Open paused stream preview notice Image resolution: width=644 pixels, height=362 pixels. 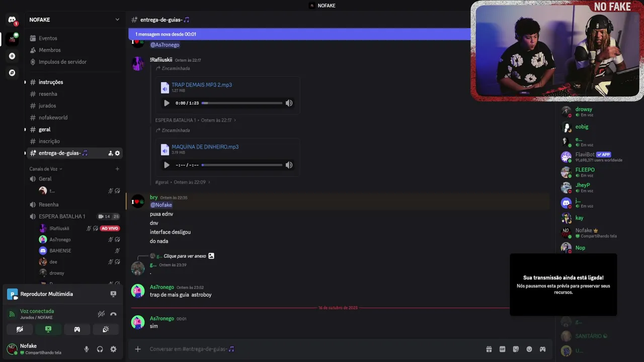pyautogui.click(x=563, y=285)
